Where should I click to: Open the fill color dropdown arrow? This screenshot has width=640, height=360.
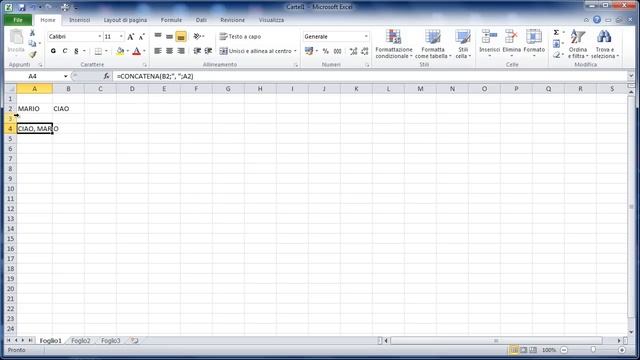point(127,51)
